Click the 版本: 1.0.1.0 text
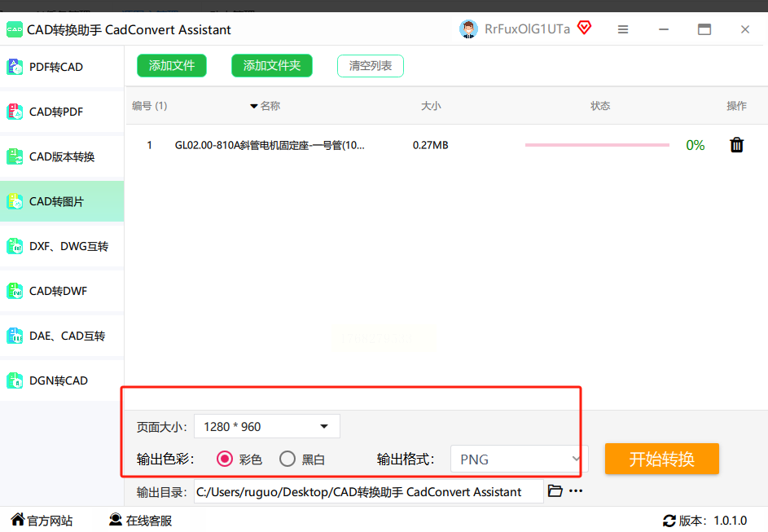Screen dimensions: 768x532 [713, 521]
